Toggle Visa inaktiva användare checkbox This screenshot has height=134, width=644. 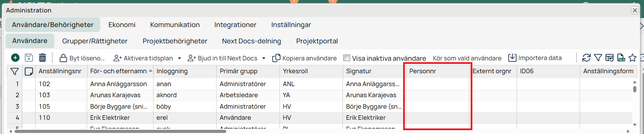[347, 58]
